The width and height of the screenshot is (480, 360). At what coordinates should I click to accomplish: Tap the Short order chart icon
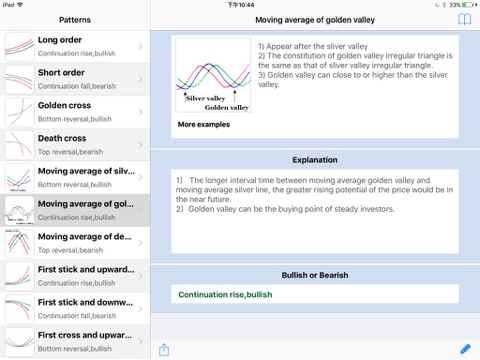20,80
